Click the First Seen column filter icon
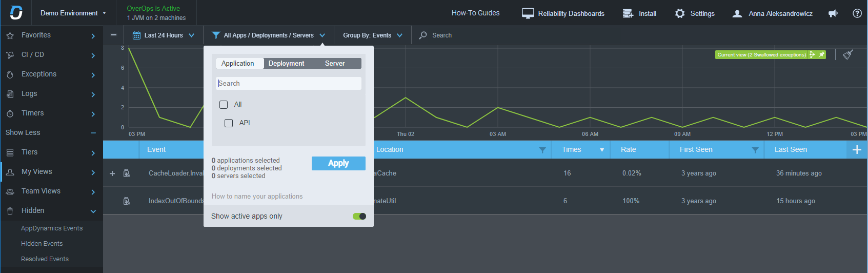The width and height of the screenshot is (868, 273). [x=755, y=150]
